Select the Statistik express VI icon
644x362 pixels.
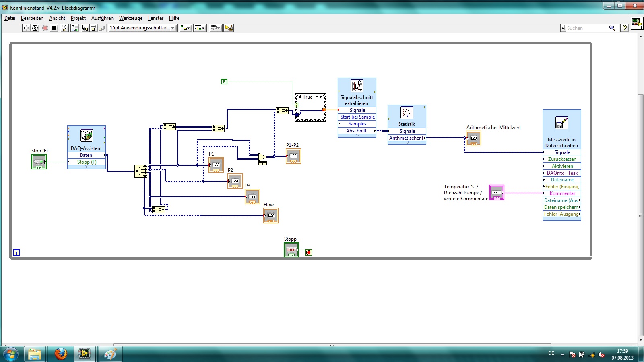click(x=407, y=113)
